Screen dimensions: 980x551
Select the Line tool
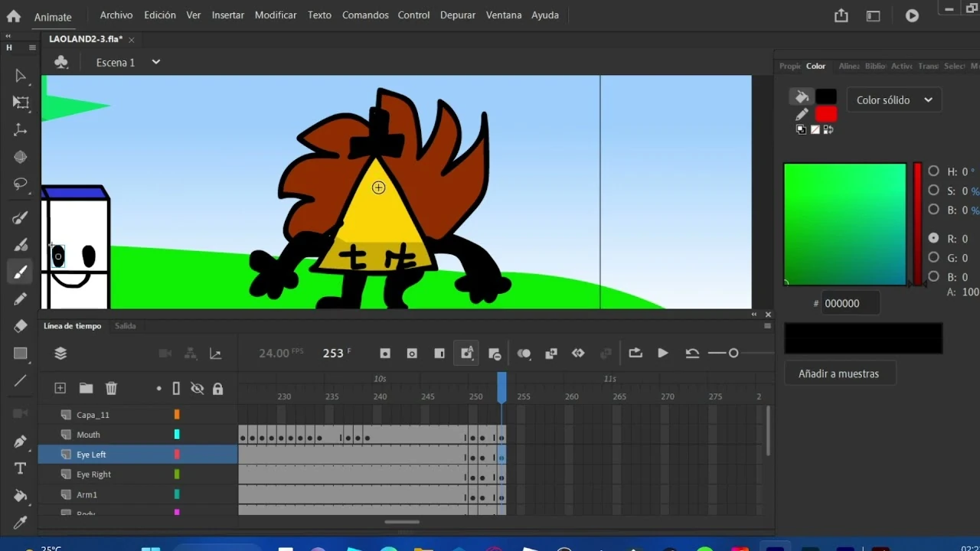tap(21, 380)
